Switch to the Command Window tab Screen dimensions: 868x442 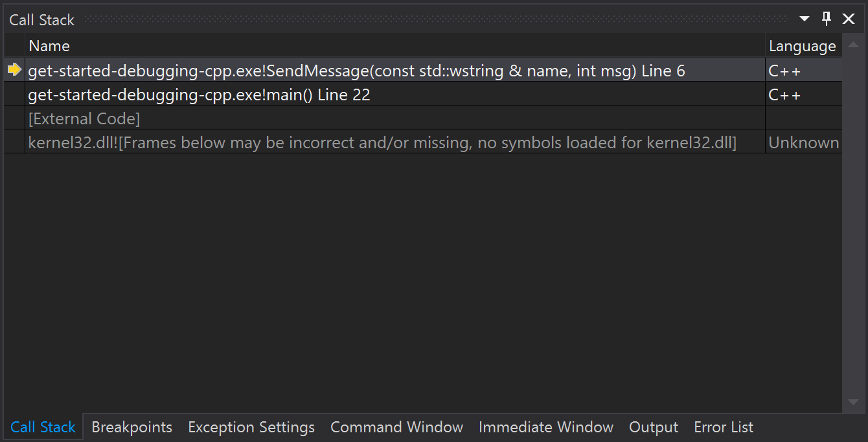396,427
